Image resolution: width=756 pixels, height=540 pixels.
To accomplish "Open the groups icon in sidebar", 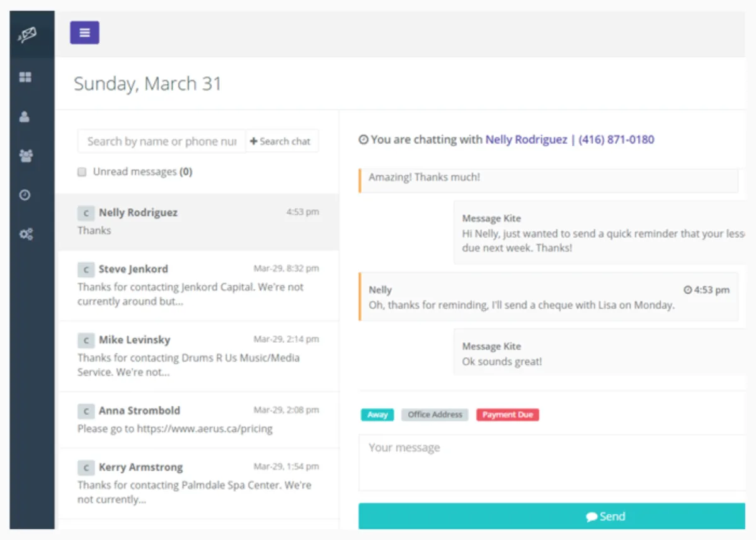I will [26, 156].
